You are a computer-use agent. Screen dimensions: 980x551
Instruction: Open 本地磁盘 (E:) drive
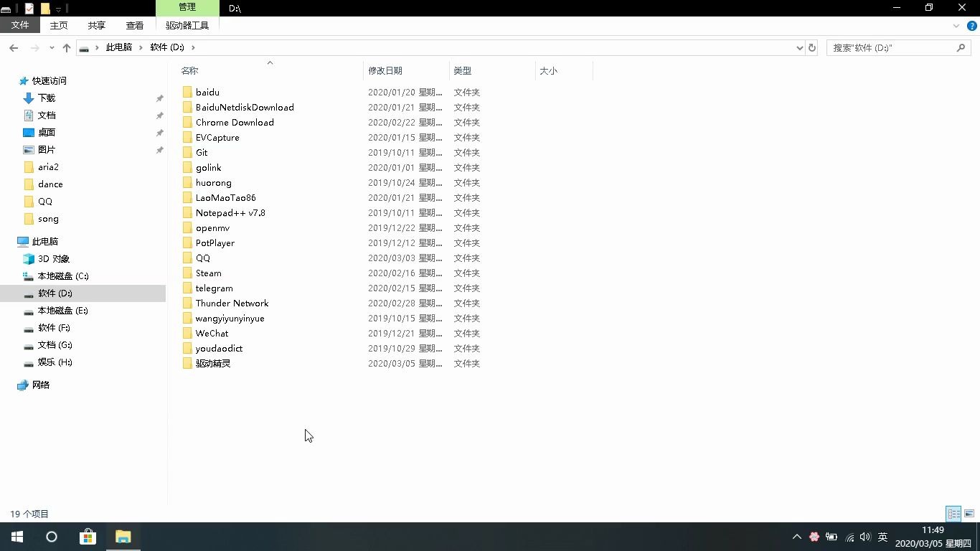point(63,311)
